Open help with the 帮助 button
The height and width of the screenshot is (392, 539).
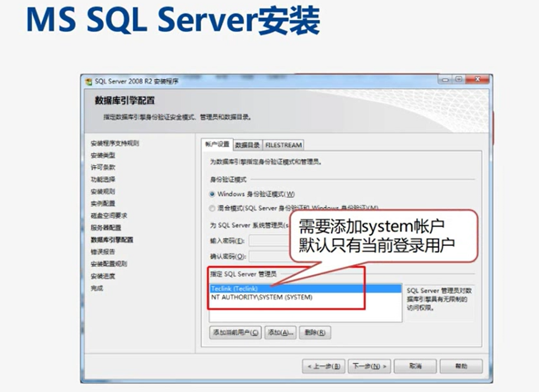(x=461, y=366)
